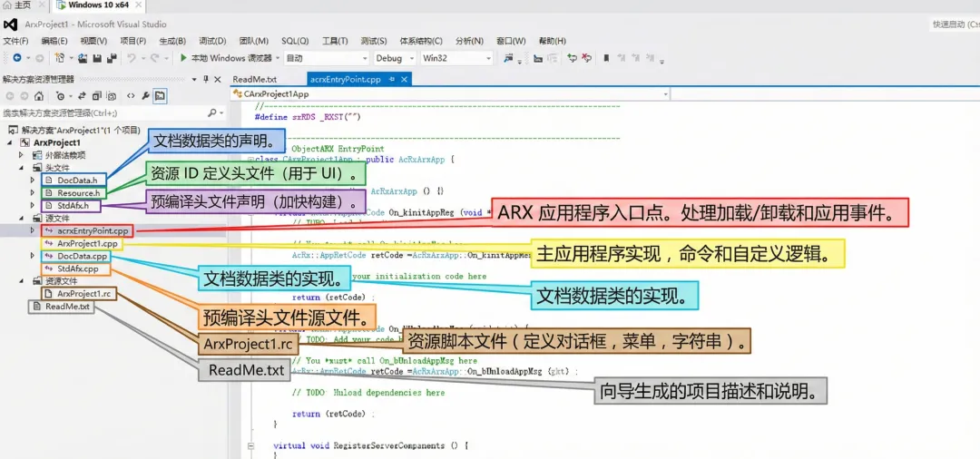Click the red arrow toolbar icon

tap(586, 58)
